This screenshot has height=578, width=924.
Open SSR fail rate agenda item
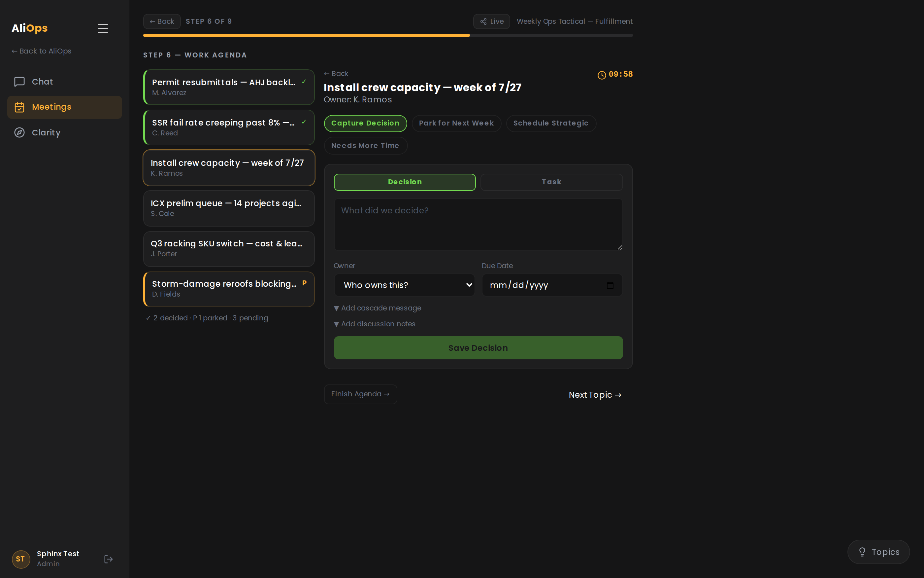pyautogui.click(x=229, y=128)
